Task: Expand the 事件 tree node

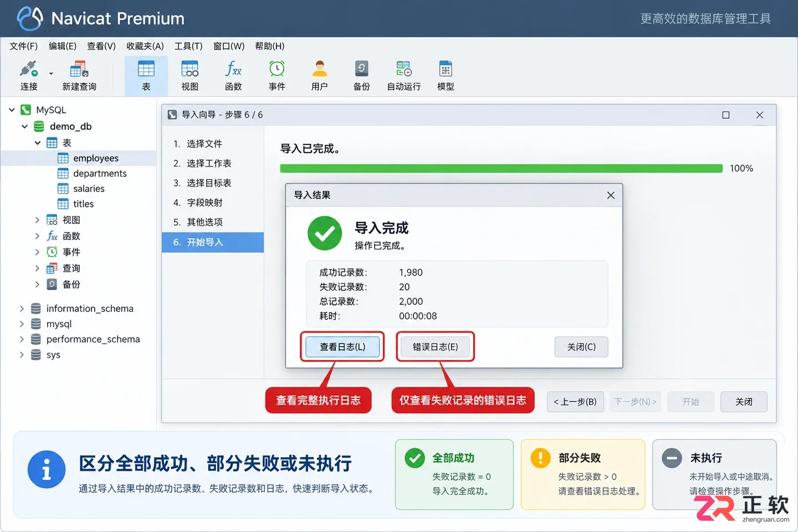Action: [37, 252]
